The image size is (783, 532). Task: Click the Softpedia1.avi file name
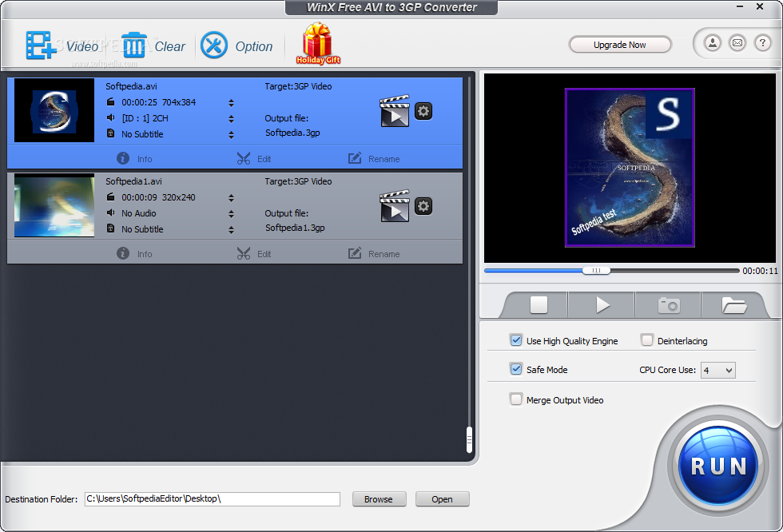coord(133,181)
